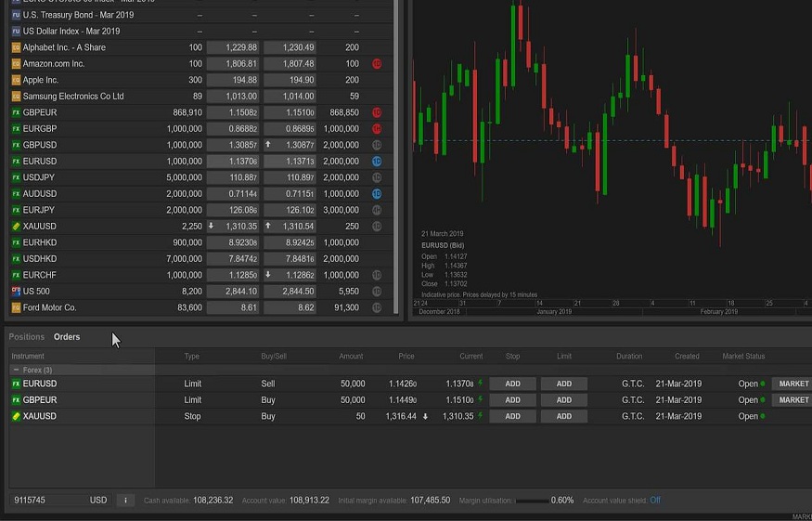Click the FX icon on the EURUSD order row
Image resolution: width=812 pixels, height=521 pixels.
16,384
